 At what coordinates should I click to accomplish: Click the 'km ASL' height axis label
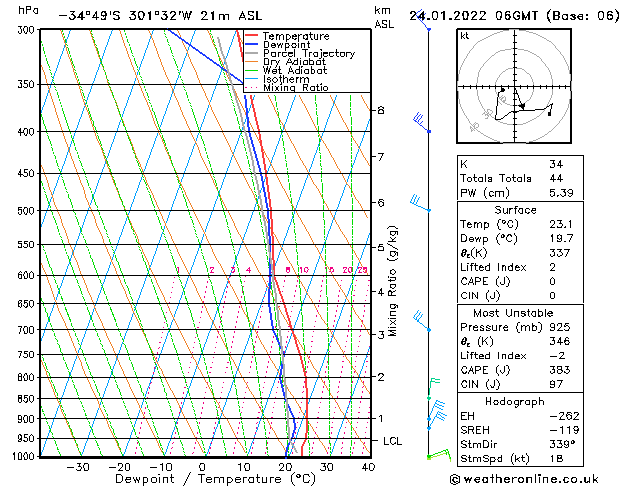pos(384,17)
